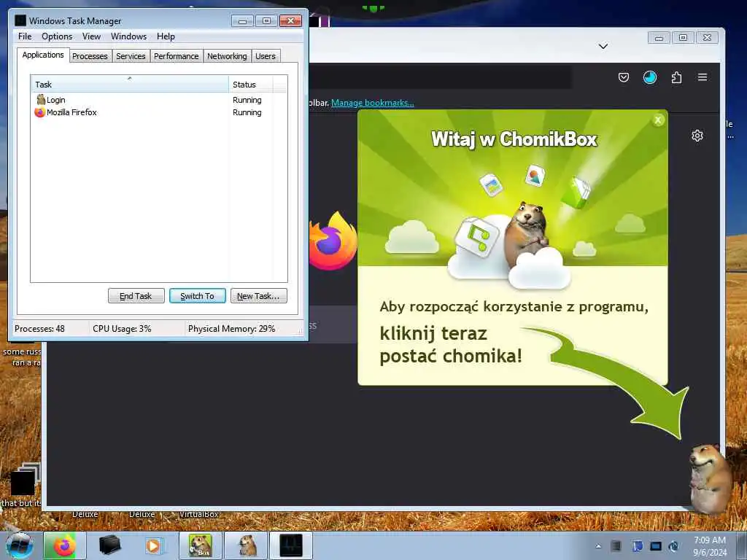Click the Firefox icon in the taskbar
The width and height of the screenshot is (747, 560).
pyautogui.click(x=64, y=545)
